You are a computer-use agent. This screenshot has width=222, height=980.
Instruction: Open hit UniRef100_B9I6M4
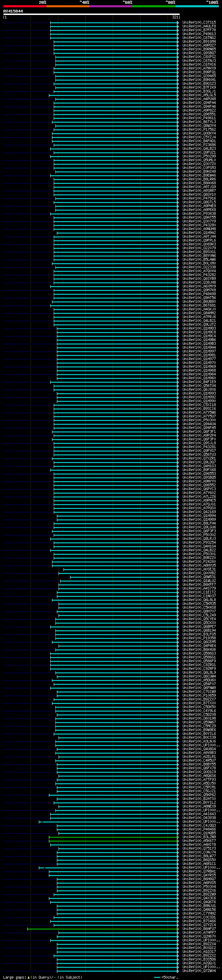pyautogui.click(x=199, y=41)
